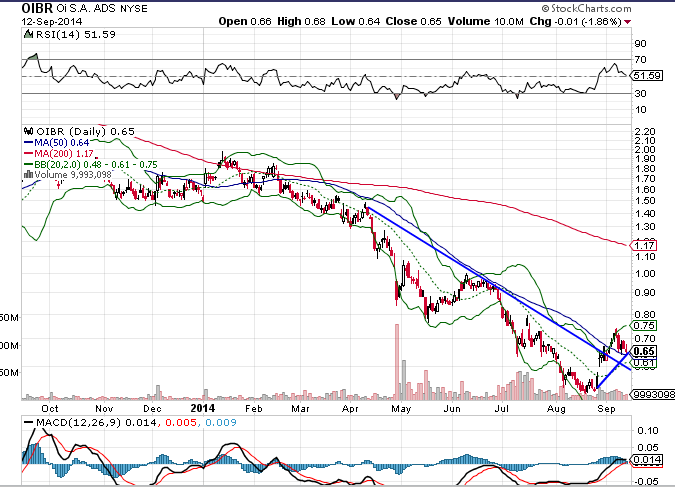Click the 'Jun' month label on time axis

452,408
